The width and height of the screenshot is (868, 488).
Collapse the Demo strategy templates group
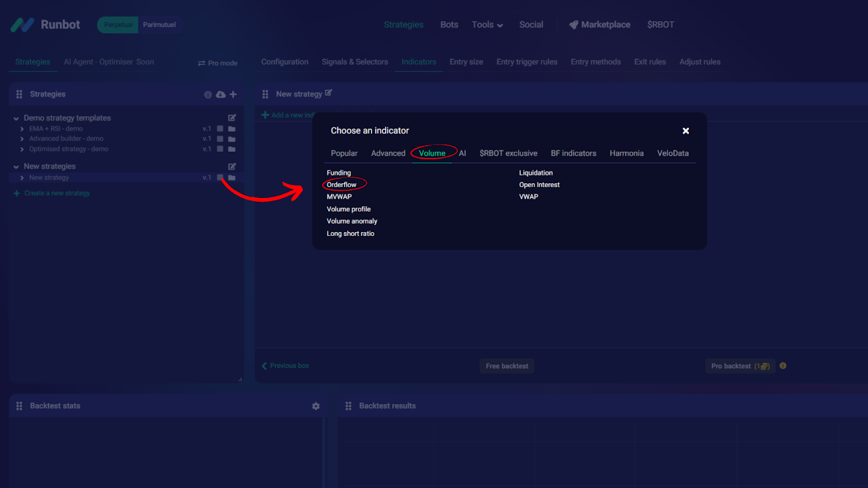coord(16,118)
